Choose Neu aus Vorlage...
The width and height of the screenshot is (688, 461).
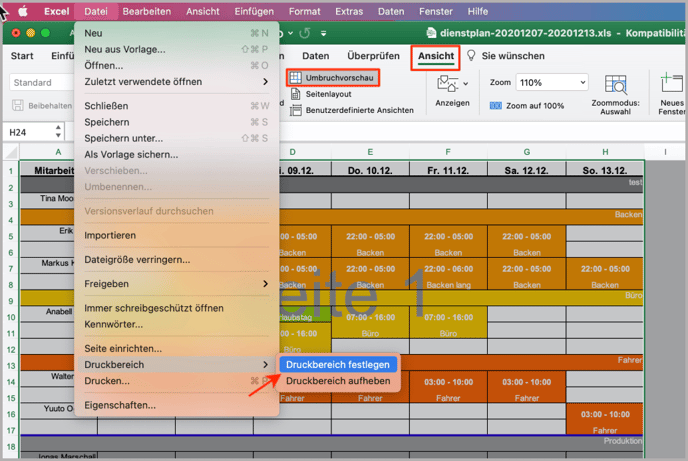(176, 49)
